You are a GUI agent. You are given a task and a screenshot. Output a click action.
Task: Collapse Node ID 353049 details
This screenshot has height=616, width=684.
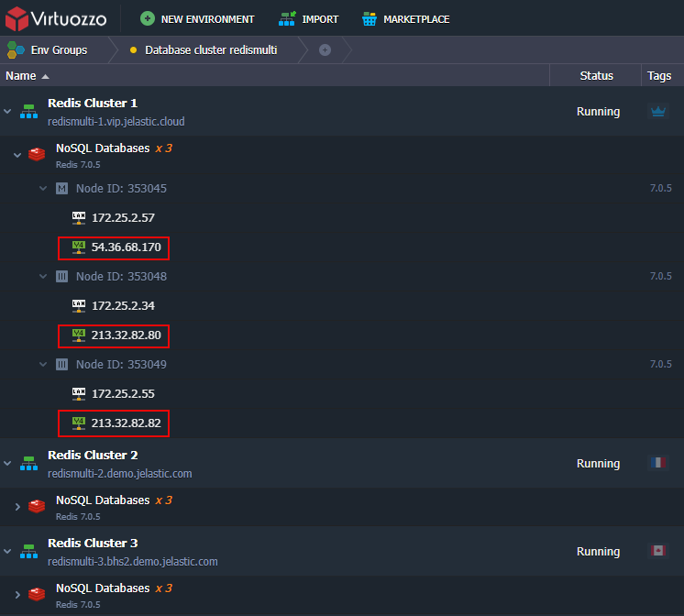(43, 364)
